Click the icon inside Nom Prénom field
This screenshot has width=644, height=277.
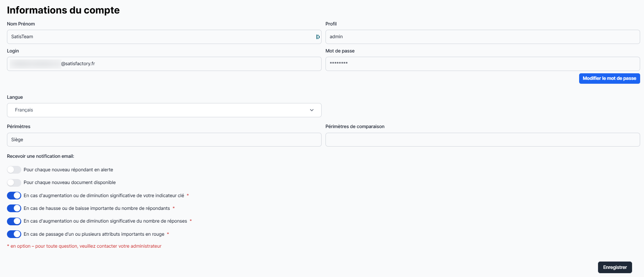(318, 37)
